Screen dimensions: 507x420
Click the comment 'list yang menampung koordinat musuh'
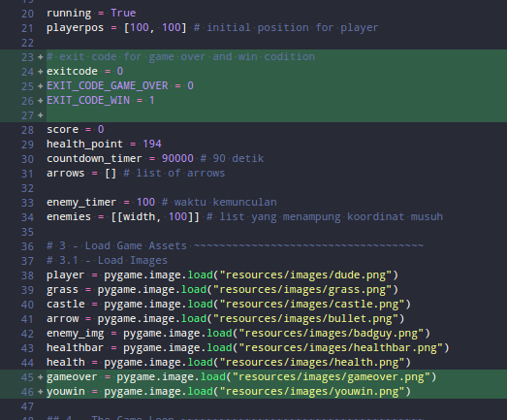click(x=332, y=217)
